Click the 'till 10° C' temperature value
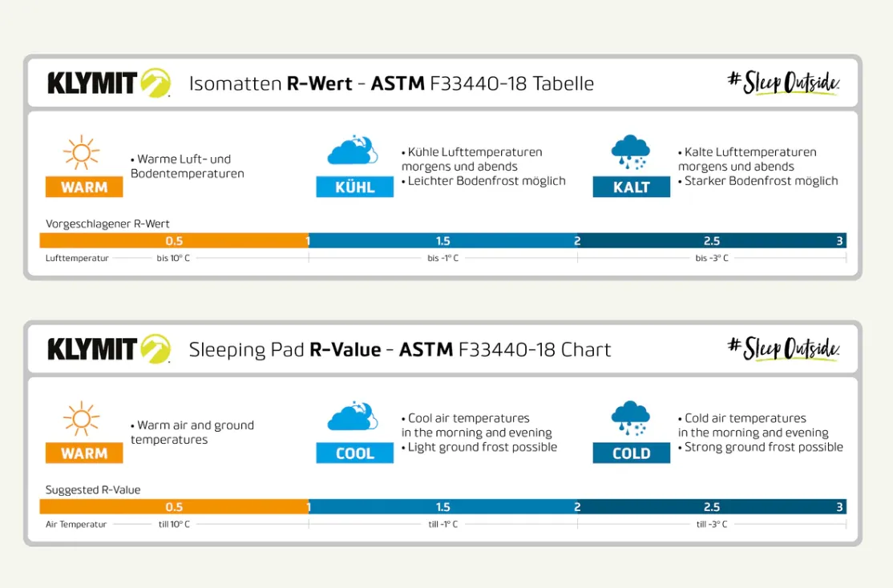Screen dimensions: 893x588 pos(174,524)
